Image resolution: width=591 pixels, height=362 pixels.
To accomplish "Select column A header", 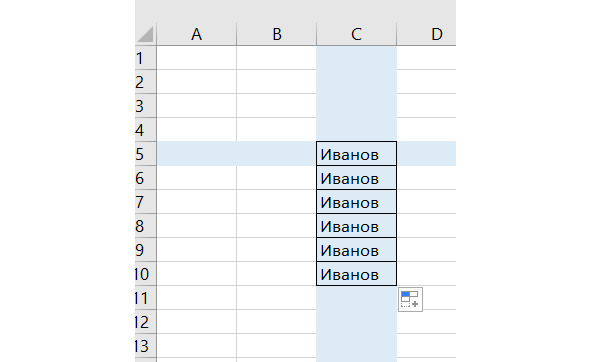I will (196, 34).
